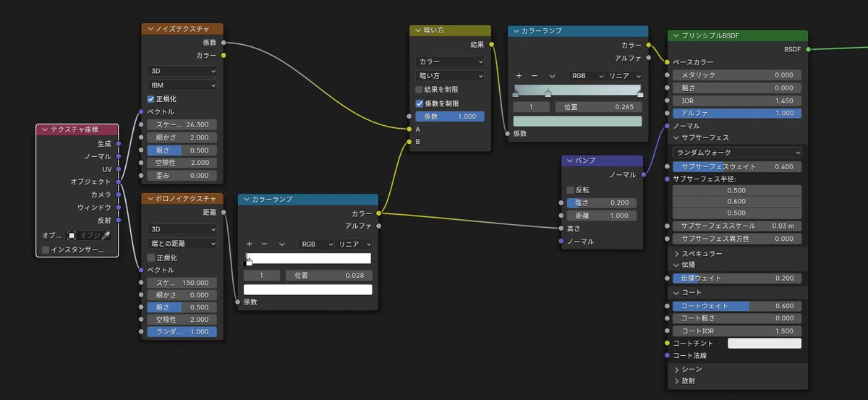
Task: Click the ベースカラー input socket on プリンシプルBSDF
Action: [666, 62]
